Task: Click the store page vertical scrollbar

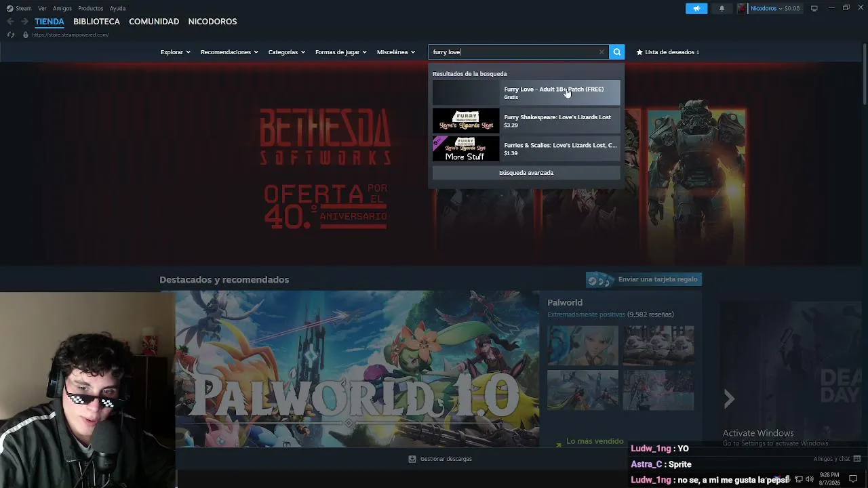Action: (864, 73)
